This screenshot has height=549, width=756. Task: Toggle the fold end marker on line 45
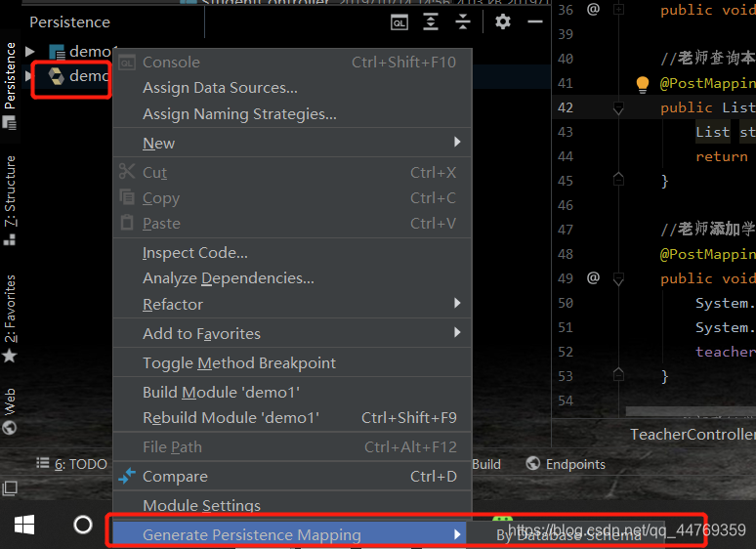pyautogui.click(x=618, y=180)
